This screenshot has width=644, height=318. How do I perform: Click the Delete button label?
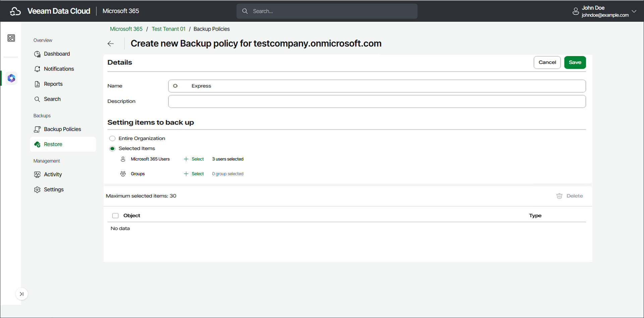pos(575,196)
